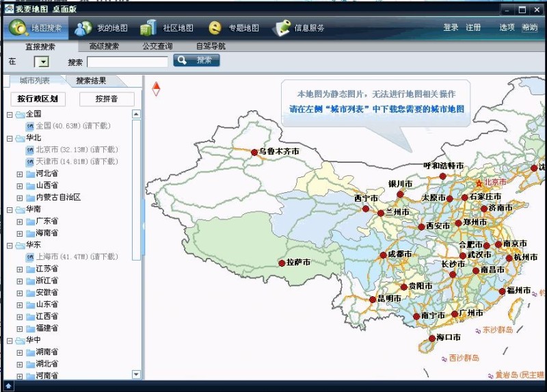Open 我的地图 people-globe icon
This screenshot has height=392, width=547.
coord(83,28)
